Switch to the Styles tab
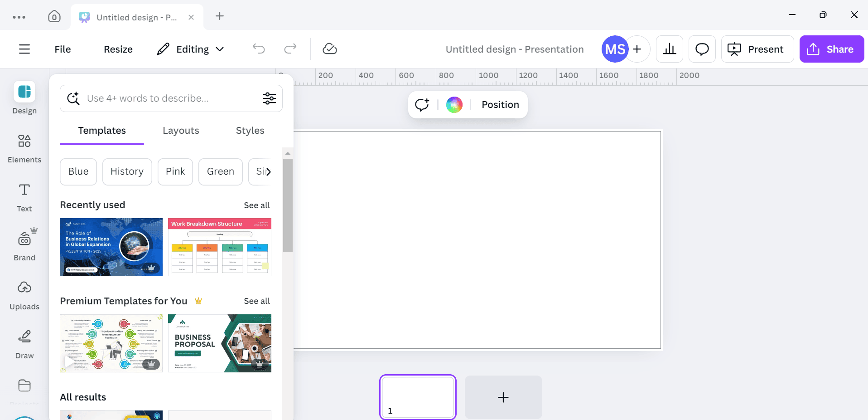The height and width of the screenshot is (420, 868). click(x=250, y=131)
